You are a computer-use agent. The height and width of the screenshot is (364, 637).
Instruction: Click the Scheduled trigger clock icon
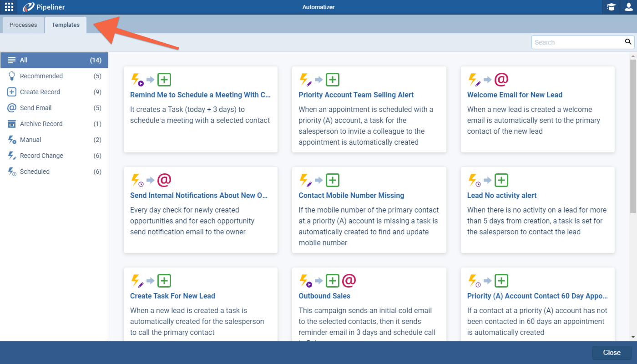coord(11,172)
